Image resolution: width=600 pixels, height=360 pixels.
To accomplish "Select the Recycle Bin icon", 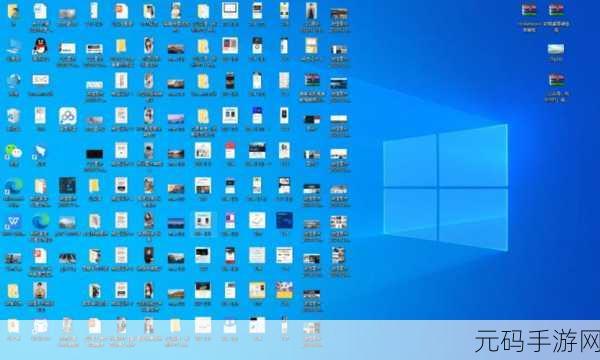I will coord(13,116).
